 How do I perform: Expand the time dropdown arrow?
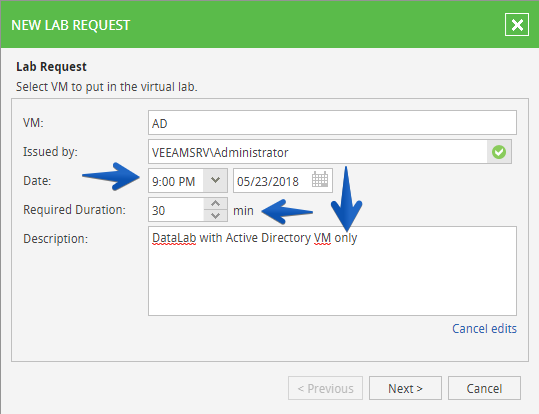[x=215, y=180]
